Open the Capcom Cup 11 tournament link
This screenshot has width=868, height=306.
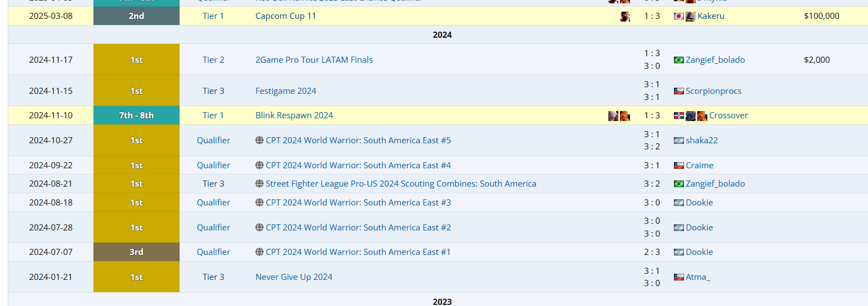[285, 16]
